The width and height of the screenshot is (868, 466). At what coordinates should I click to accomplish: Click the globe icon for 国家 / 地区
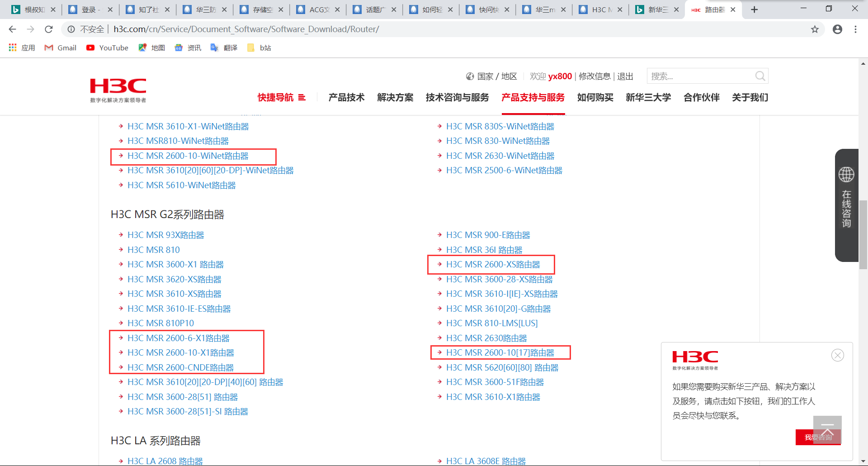(470, 76)
